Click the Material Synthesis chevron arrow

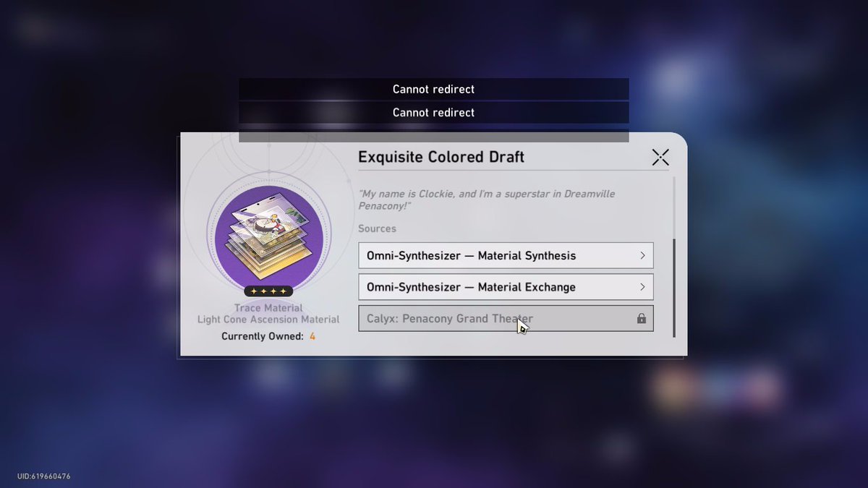pyautogui.click(x=642, y=255)
